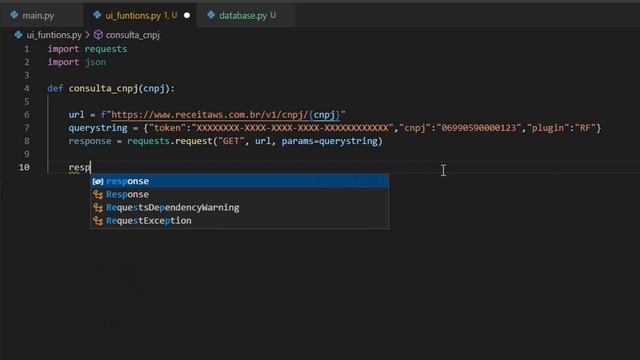Click the typed 'resp' text on line 10
This screenshot has width=640, height=360.
point(80,167)
